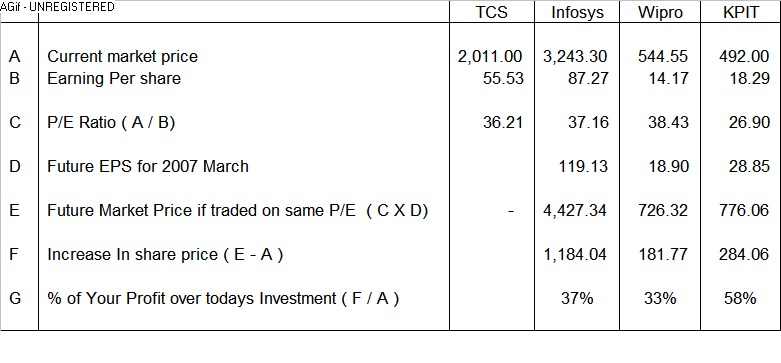The image size is (781, 363).
Task: Select the KPIT column header
Action: 741,12
